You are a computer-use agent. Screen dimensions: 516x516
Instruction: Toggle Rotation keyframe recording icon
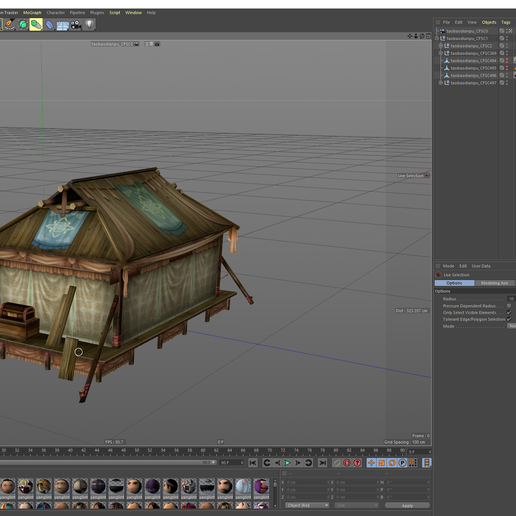click(392, 463)
